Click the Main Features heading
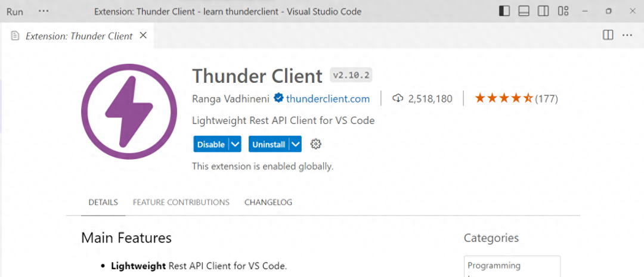 [x=126, y=238]
